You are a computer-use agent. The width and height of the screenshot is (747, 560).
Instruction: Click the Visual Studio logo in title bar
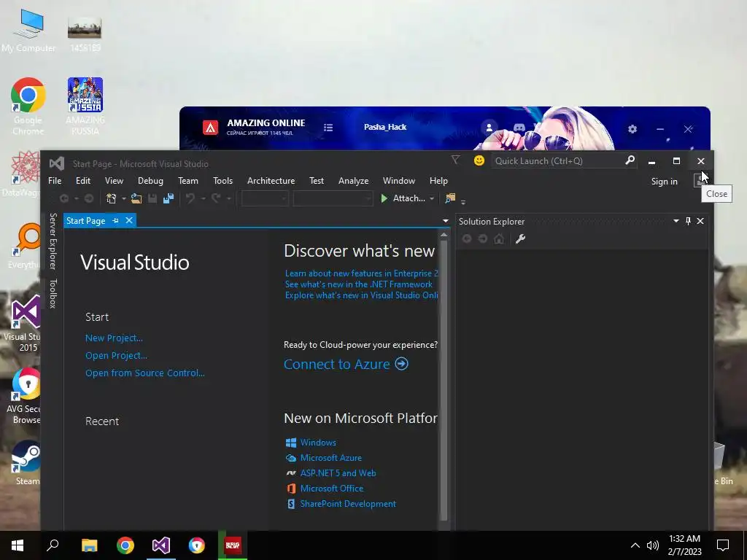click(57, 163)
